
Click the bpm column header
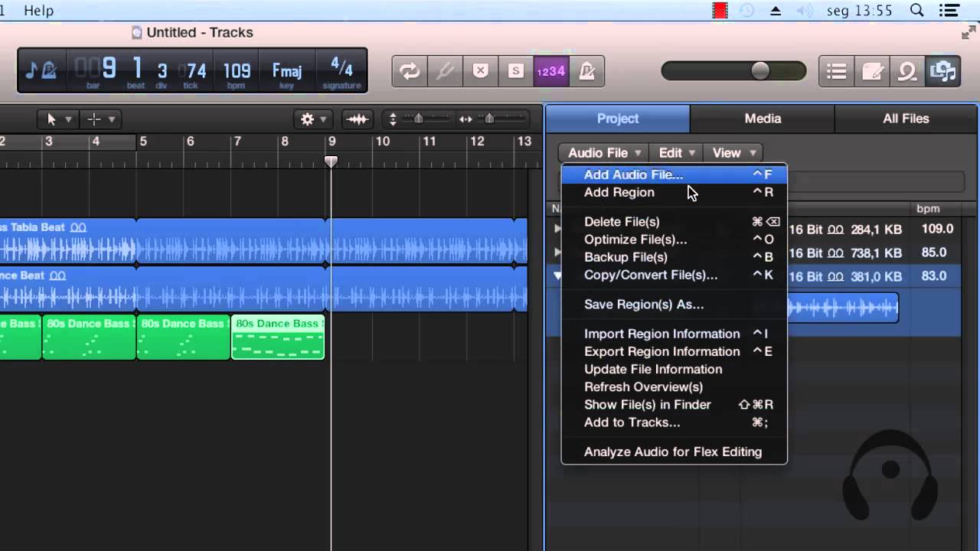click(928, 208)
